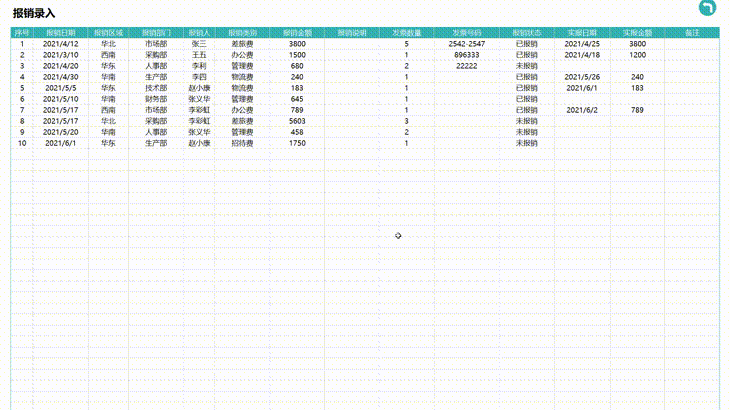The height and width of the screenshot is (410, 730).
Task: Select the 实报金额 column header
Action: pos(637,33)
